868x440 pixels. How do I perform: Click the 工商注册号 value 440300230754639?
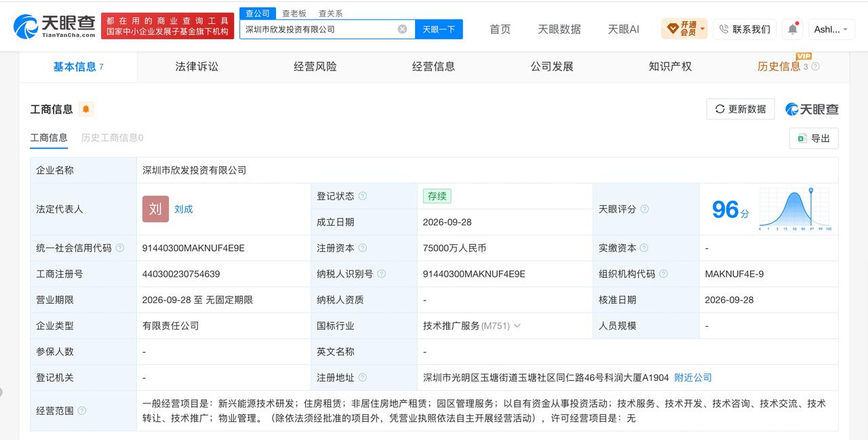click(x=181, y=274)
